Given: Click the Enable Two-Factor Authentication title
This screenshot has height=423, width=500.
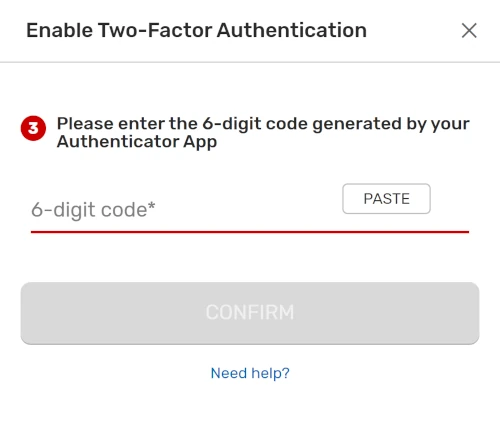Looking at the screenshot, I should 197,30.
